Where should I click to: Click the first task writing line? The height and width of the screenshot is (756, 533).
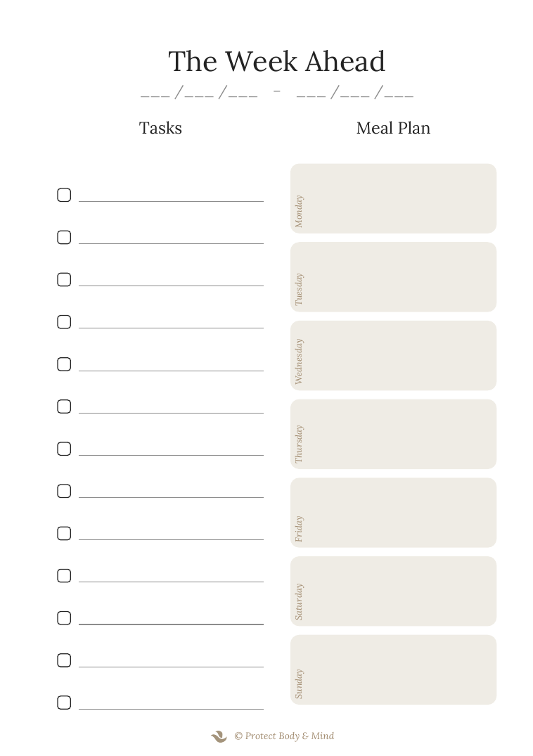(x=171, y=201)
